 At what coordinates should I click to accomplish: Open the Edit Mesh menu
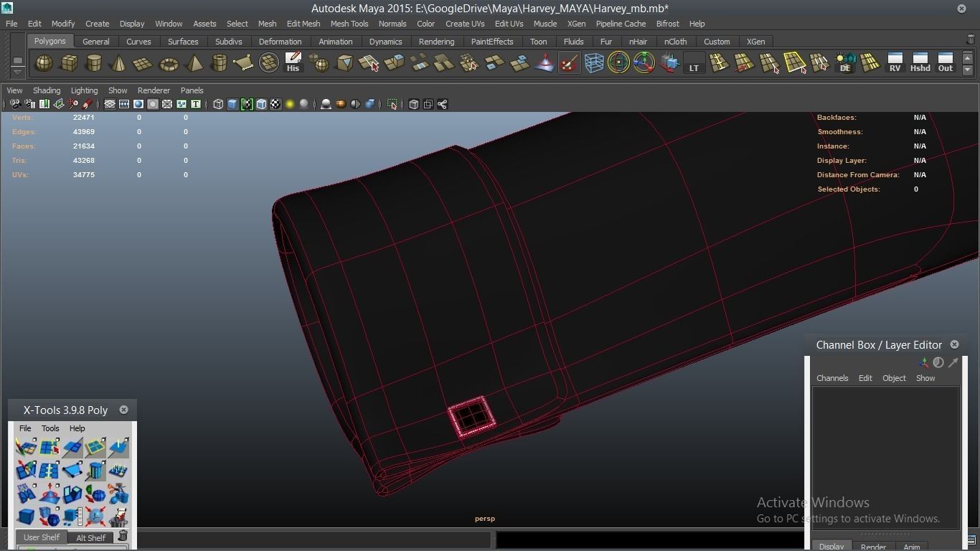[x=303, y=24]
